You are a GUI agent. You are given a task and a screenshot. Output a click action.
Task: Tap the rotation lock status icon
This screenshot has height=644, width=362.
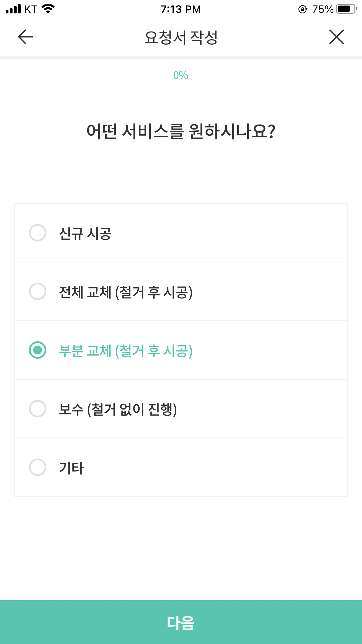pos(303,9)
